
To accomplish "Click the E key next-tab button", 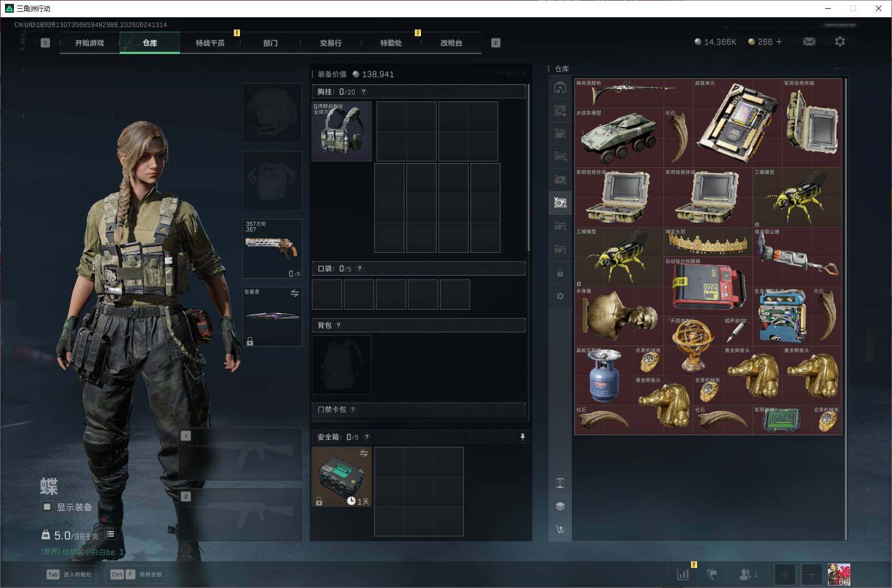I will click(x=496, y=43).
